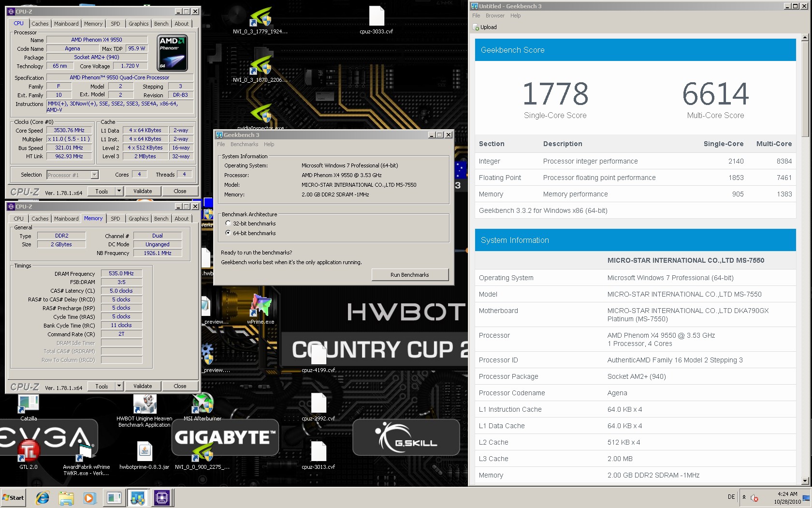
Task: Open Internet Explorer from the taskbar
Action: point(43,498)
